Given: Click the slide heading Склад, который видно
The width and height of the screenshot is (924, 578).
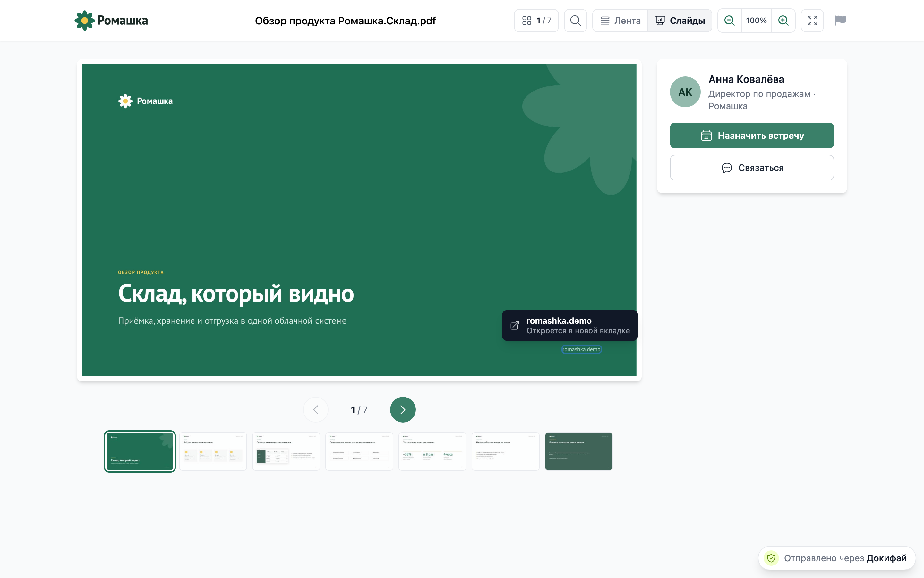Looking at the screenshot, I should click(236, 293).
